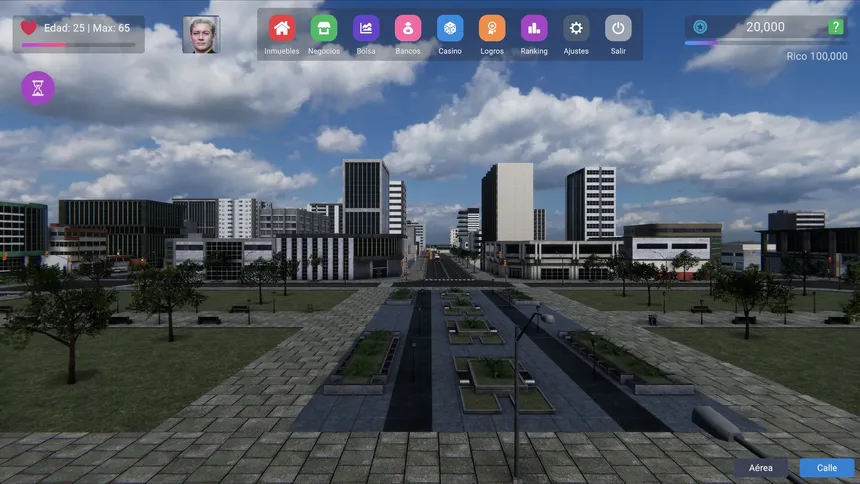The width and height of the screenshot is (860, 484).
Task: Click the Edad: 25 | Max: 65 label
Action: coord(87,28)
